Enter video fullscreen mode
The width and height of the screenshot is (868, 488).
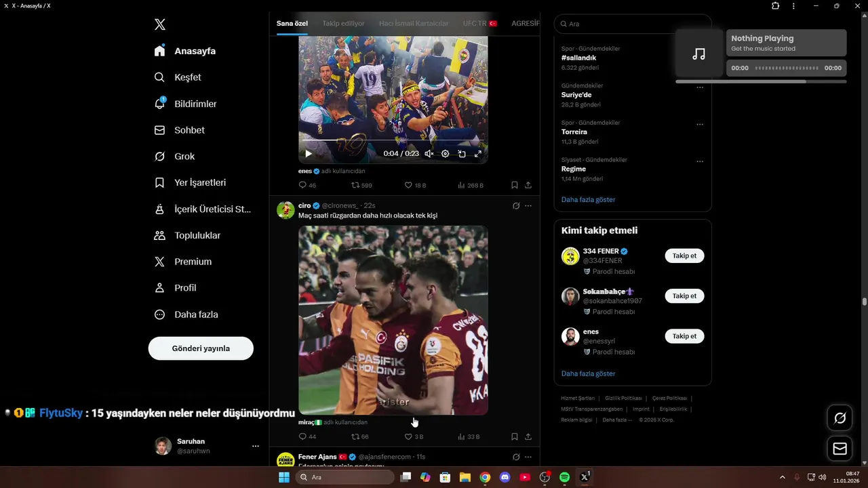[478, 154]
